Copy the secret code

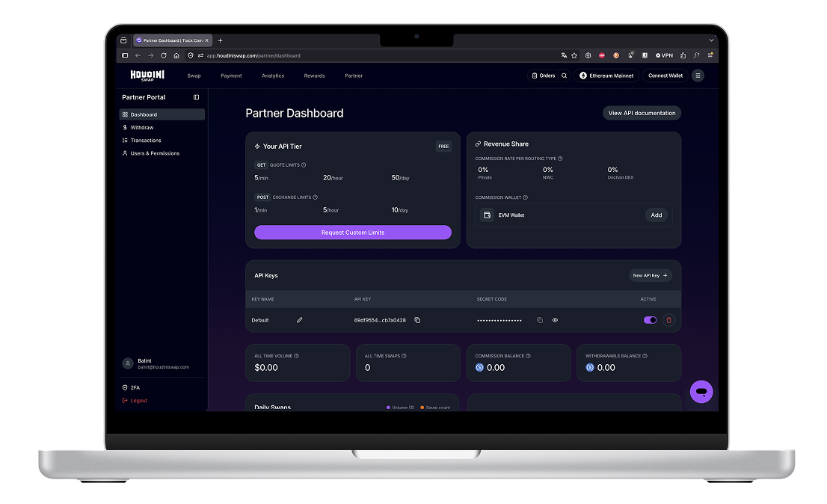pyautogui.click(x=540, y=320)
